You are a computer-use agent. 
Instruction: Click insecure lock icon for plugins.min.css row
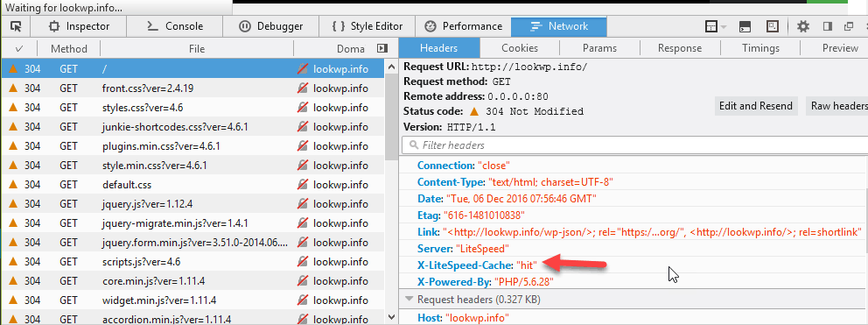(x=302, y=146)
